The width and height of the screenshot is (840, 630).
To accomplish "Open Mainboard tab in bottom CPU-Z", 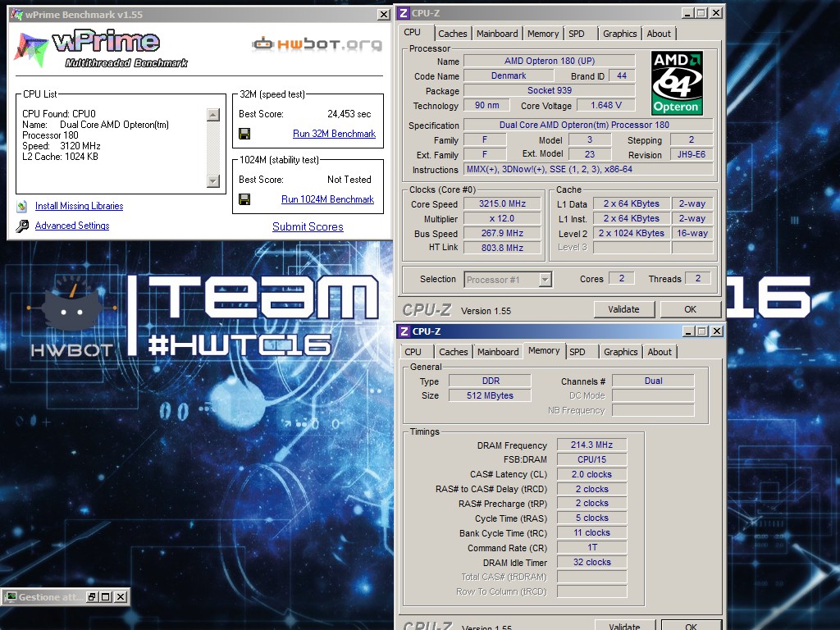I will coord(498,352).
